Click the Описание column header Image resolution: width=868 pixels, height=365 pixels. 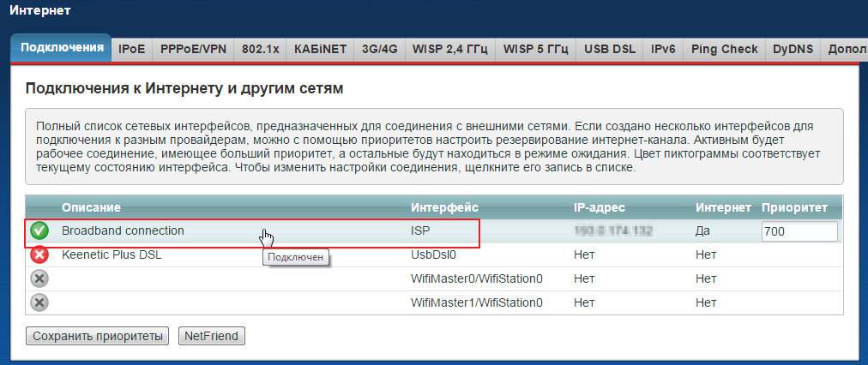91,207
